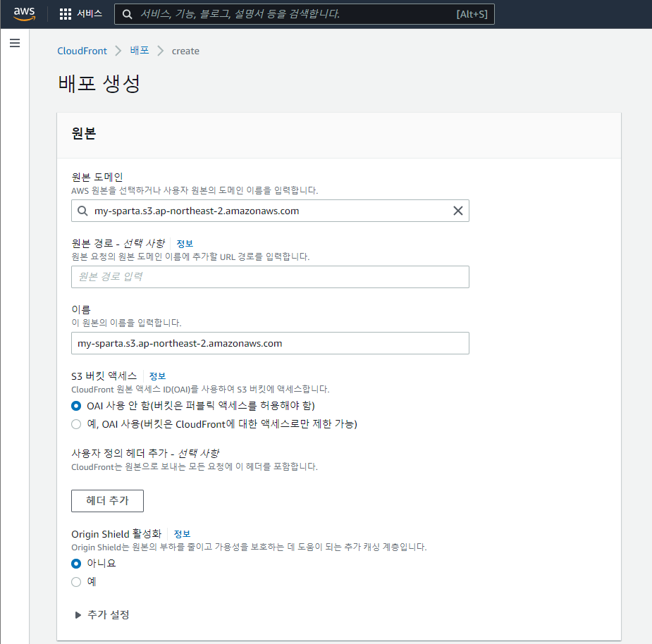Expand the 추가 설정 section
652x644 pixels.
[102, 614]
